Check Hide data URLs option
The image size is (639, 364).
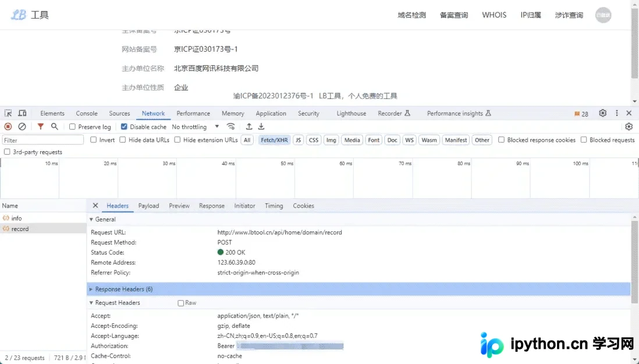tap(123, 140)
